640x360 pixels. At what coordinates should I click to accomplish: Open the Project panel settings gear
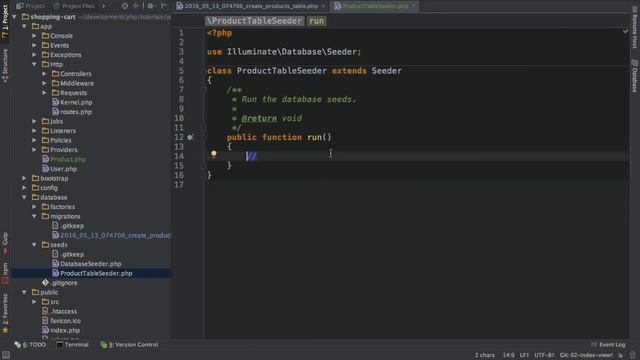151,6
